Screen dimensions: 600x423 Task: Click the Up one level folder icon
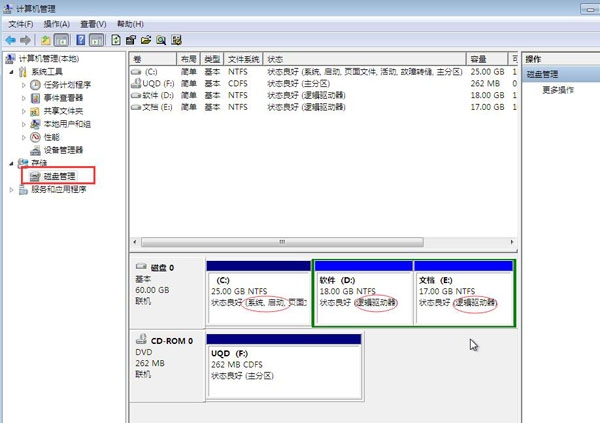click(x=46, y=40)
